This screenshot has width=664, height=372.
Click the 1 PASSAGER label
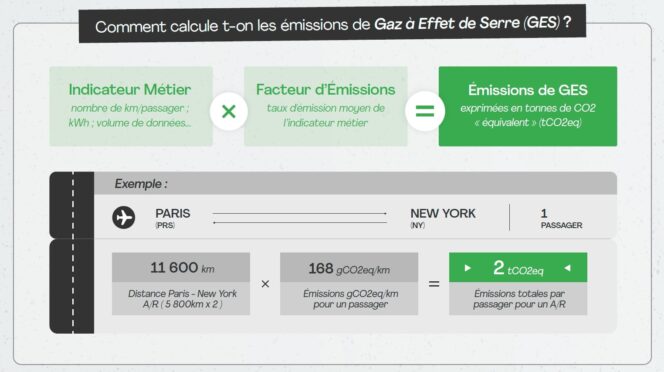point(561,219)
